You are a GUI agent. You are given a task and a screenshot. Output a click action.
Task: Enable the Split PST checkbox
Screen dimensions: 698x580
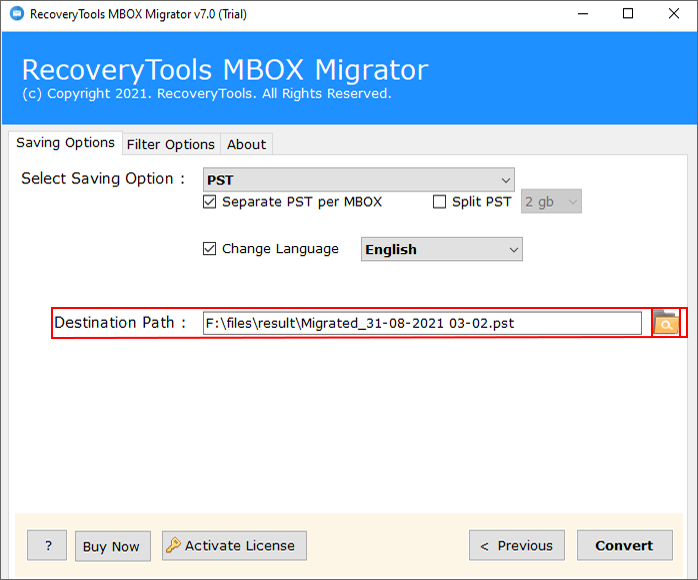(439, 202)
